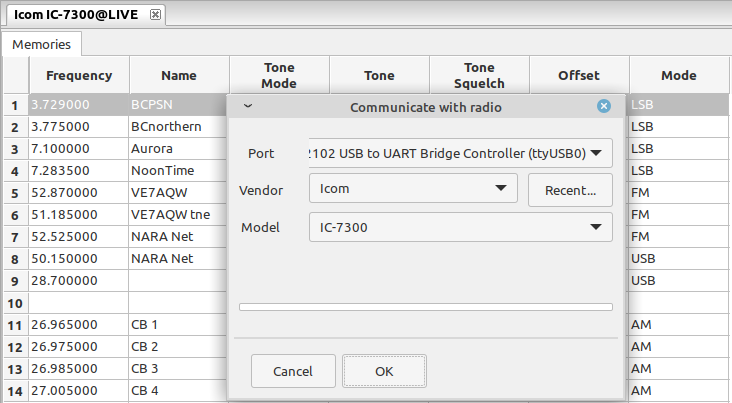Image resolution: width=732 pixels, height=403 pixels.
Task: Select the USB mode cell in row 9
Action: (x=679, y=281)
